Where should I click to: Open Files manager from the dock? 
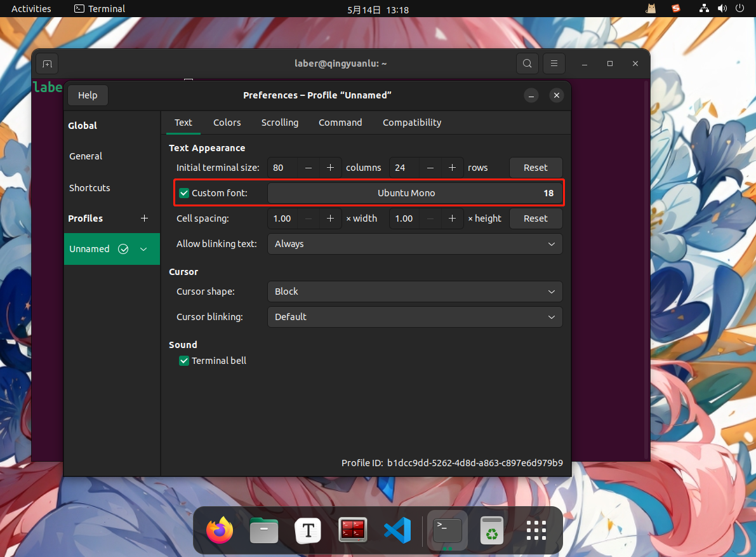point(263,530)
